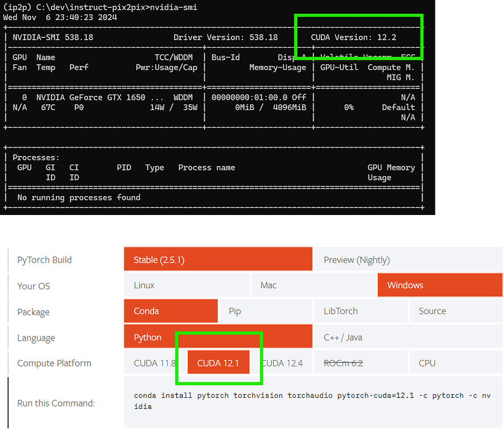
Task: Click 'Default' compute mode value
Action: click(398, 107)
